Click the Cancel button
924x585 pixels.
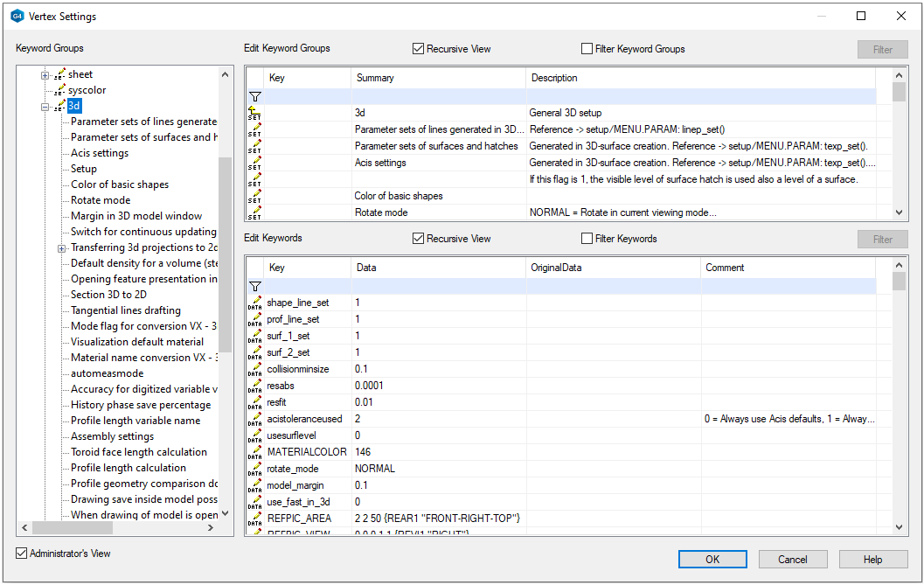793,560
